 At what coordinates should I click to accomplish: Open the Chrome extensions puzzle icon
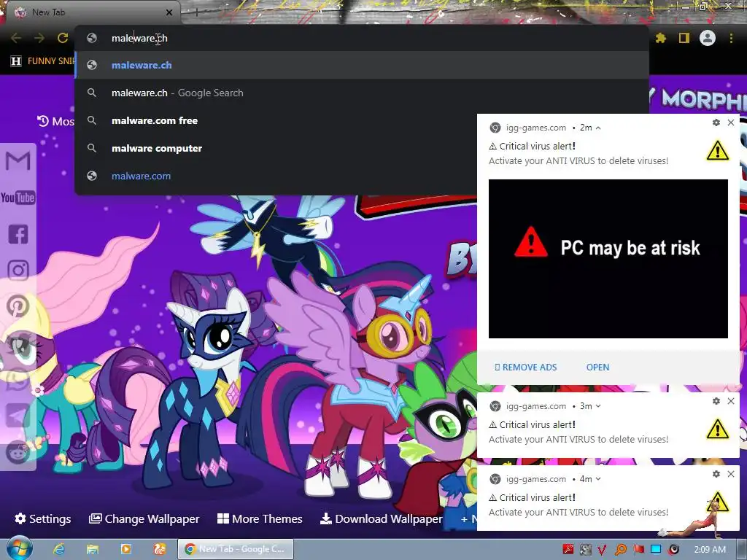coord(661,38)
